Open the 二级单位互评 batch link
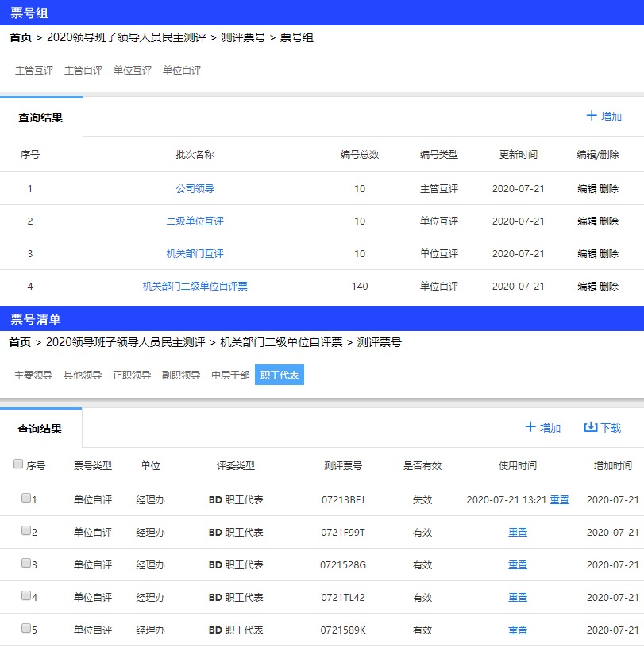644x647 pixels. 195,221
